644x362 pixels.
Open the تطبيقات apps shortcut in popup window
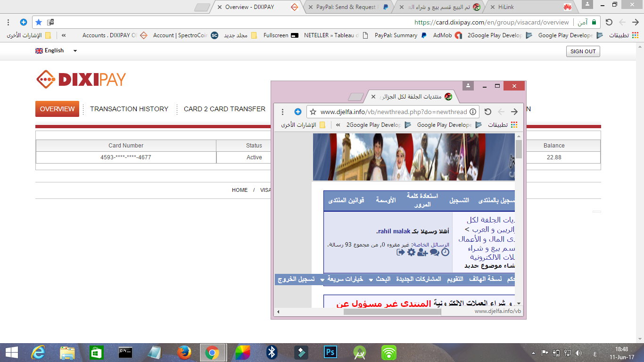[502, 125]
